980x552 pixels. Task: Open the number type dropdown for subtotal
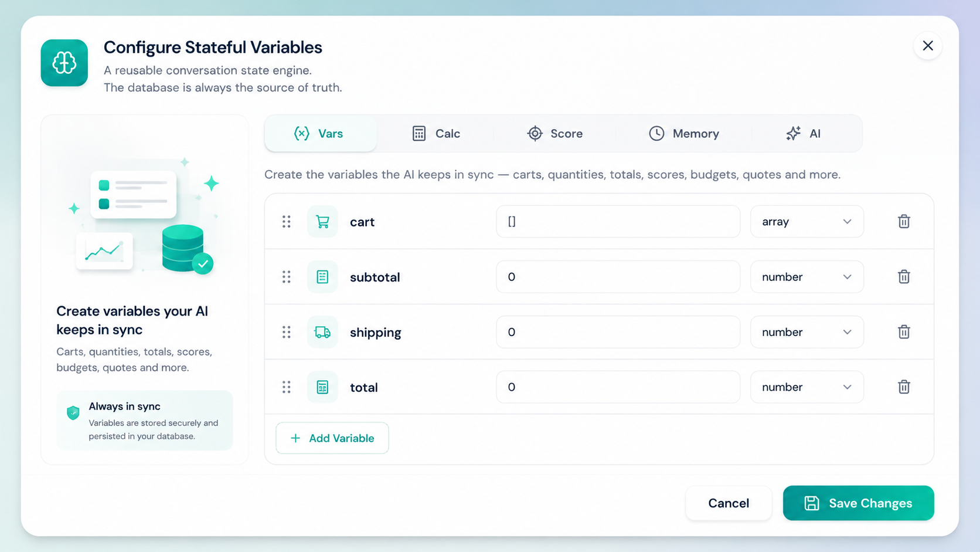pos(807,277)
